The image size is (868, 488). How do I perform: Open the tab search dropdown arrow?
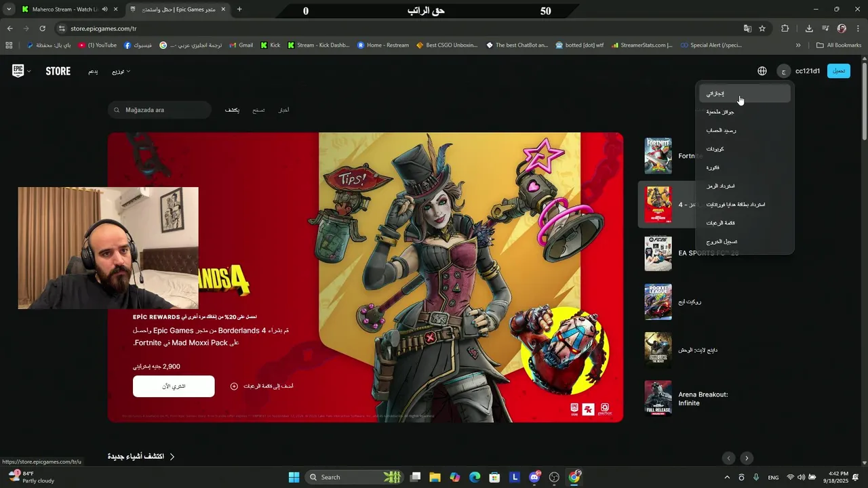9,9
